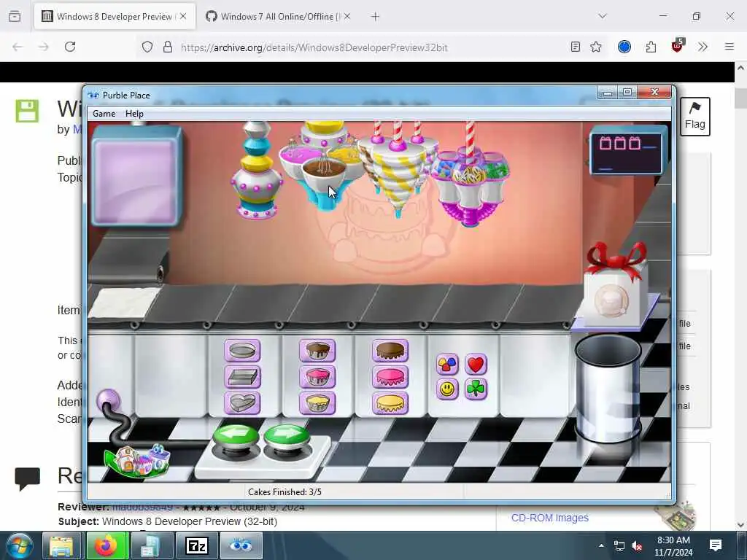Expand the list all tabs dropdown
The height and width of the screenshot is (560, 747).
(603, 16)
